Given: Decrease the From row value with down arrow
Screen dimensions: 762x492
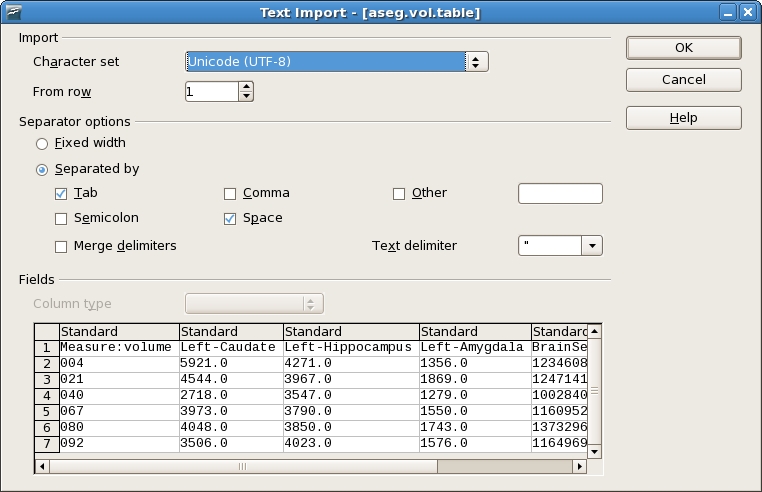Looking at the screenshot, I should (x=246, y=97).
